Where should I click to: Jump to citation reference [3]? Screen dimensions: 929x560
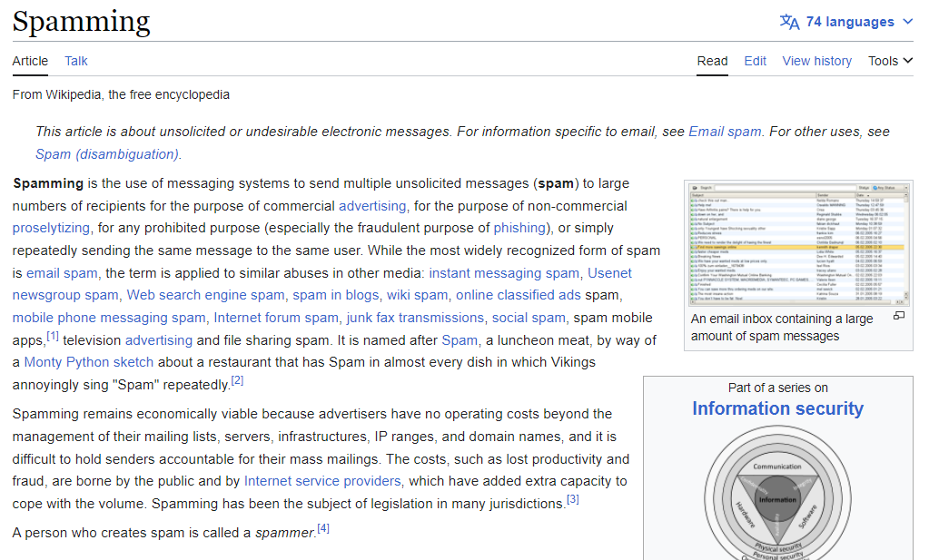[x=573, y=499]
